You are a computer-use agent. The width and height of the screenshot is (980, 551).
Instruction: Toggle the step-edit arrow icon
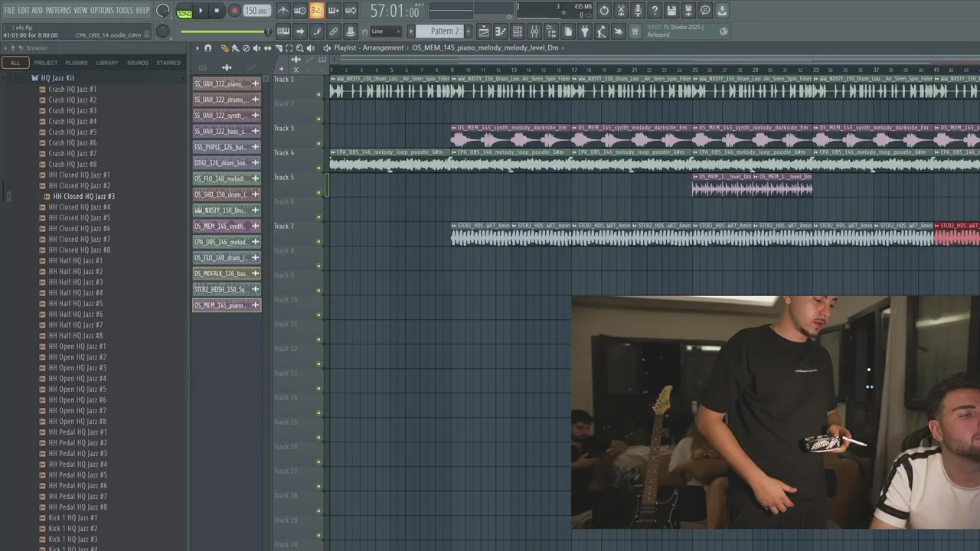coord(300,31)
